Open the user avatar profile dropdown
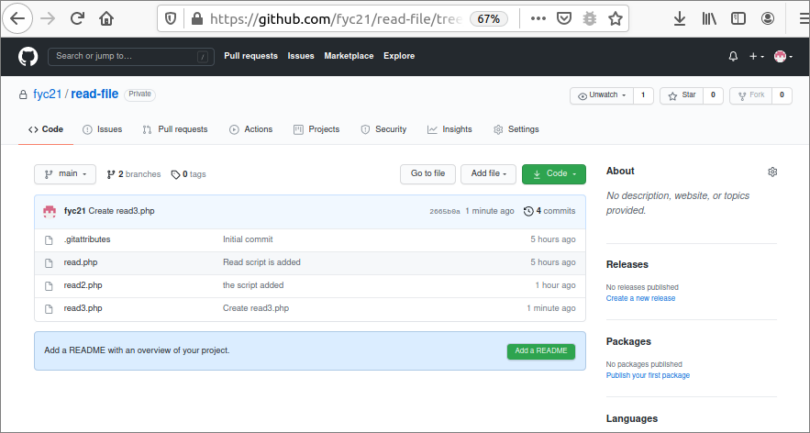This screenshot has height=433, width=810. point(783,56)
